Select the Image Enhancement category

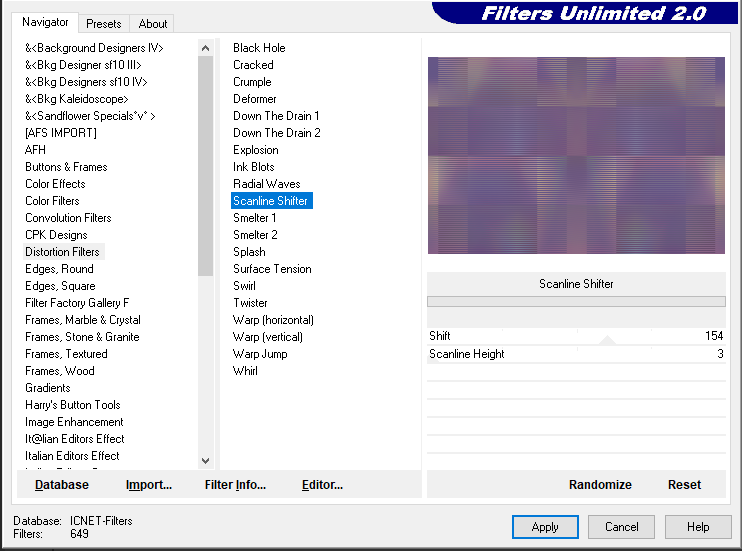[74, 422]
